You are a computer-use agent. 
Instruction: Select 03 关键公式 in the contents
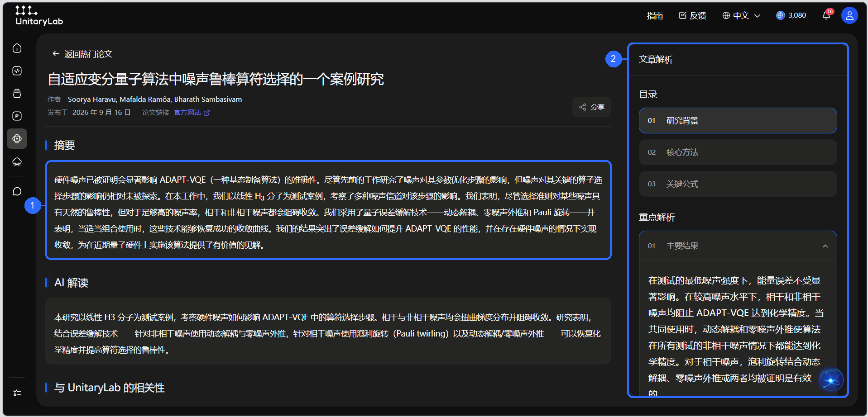pyautogui.click(x=738, y=184)
